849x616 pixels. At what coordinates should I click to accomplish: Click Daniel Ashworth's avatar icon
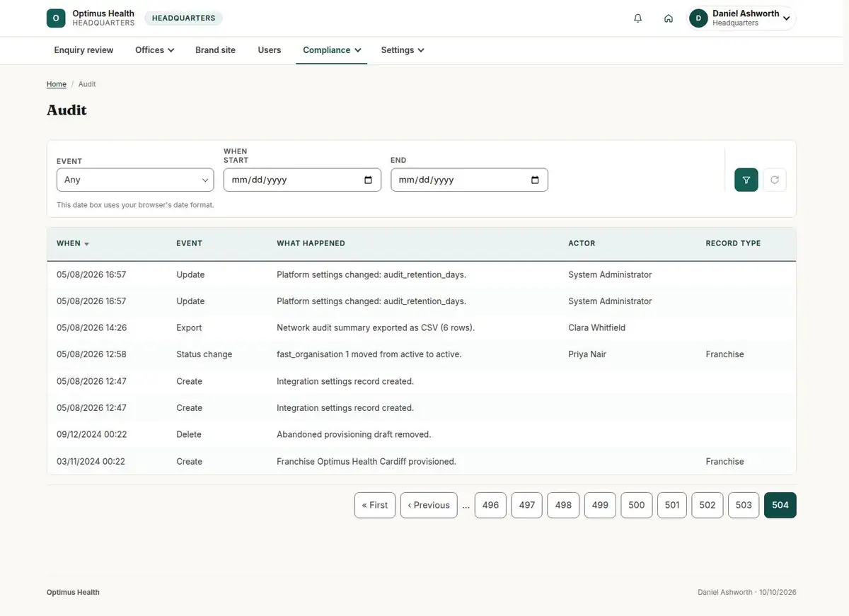(x=699, y=18)
